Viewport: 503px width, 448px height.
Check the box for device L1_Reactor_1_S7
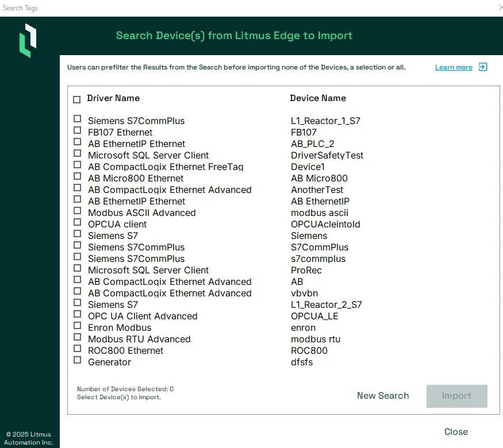coord(77,119)
